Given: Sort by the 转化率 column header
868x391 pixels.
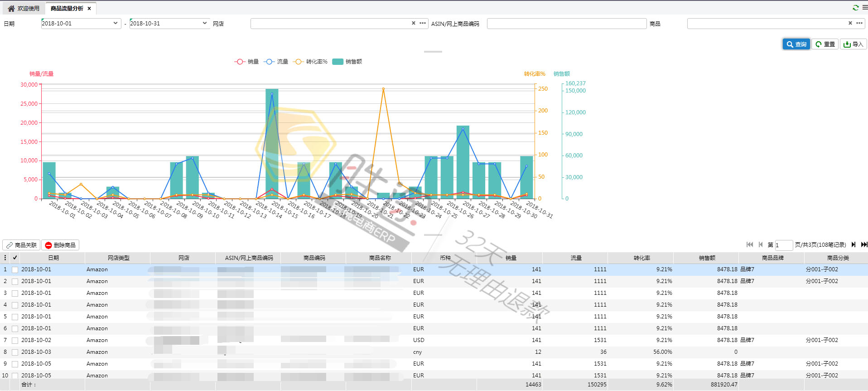Looking at the screenshot, I should click(x=641, y=258).
